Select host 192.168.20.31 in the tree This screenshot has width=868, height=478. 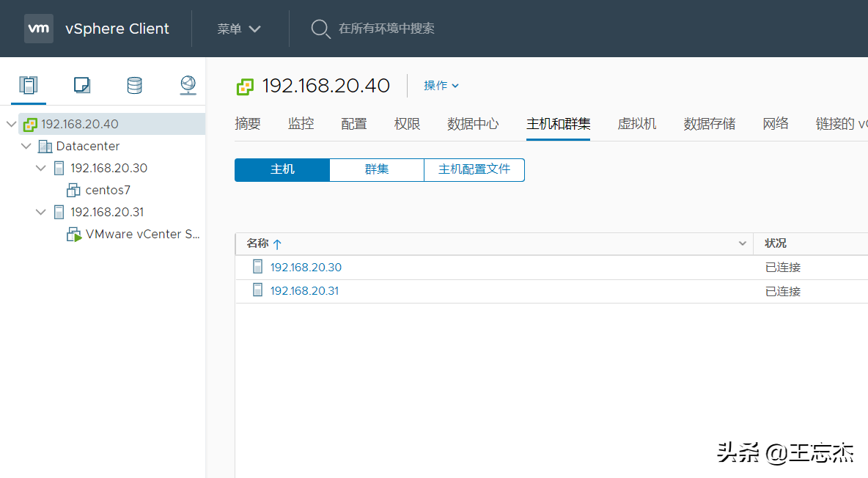tap(107, 212)
